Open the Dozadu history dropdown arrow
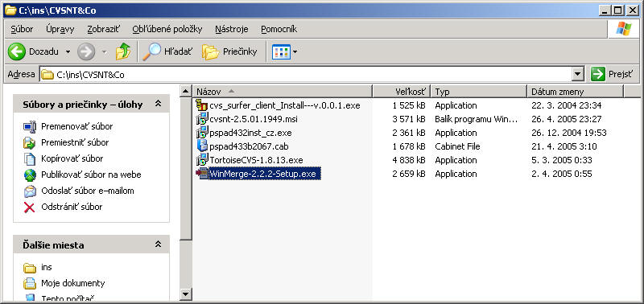This screenshot has width=644, height=304. (x=68, y=52)
